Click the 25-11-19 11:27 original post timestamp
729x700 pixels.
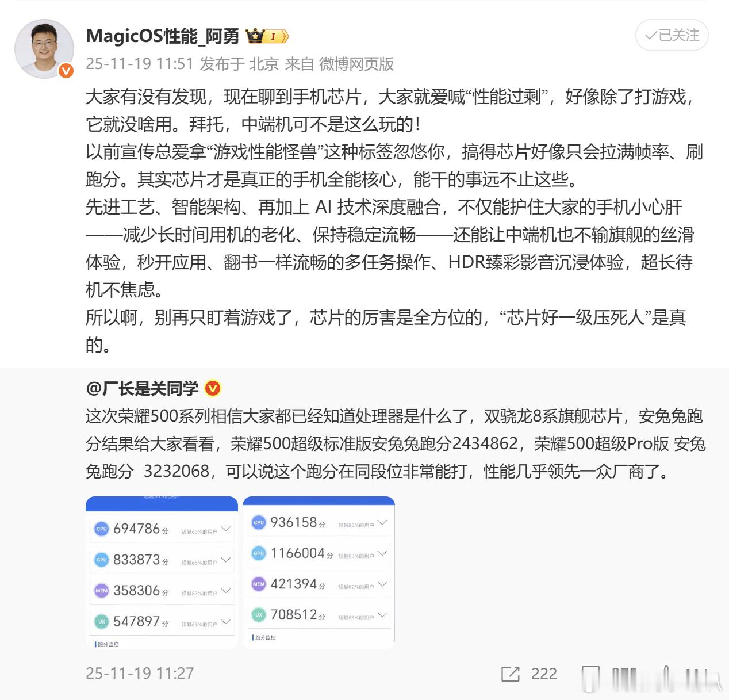(140, 674)
